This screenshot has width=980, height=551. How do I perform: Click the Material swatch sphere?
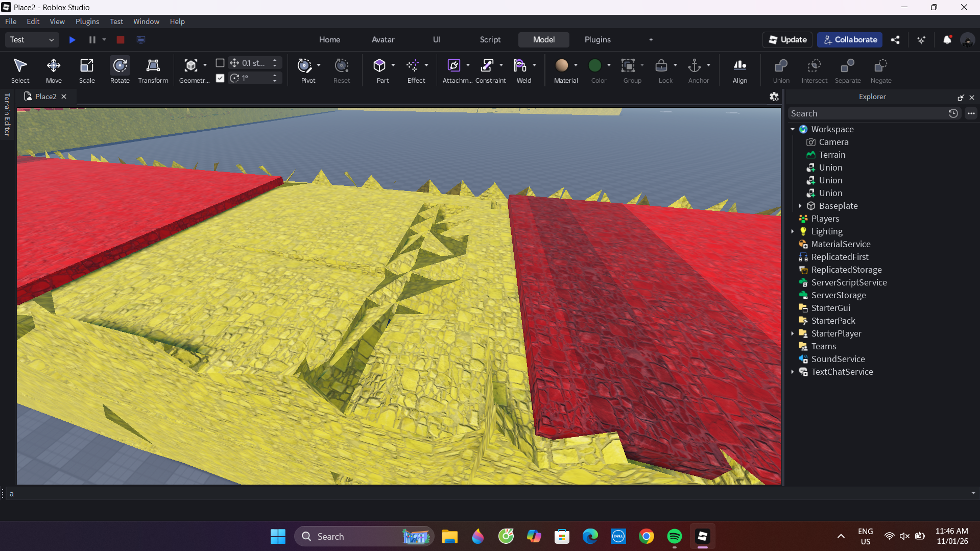[562, 65]
